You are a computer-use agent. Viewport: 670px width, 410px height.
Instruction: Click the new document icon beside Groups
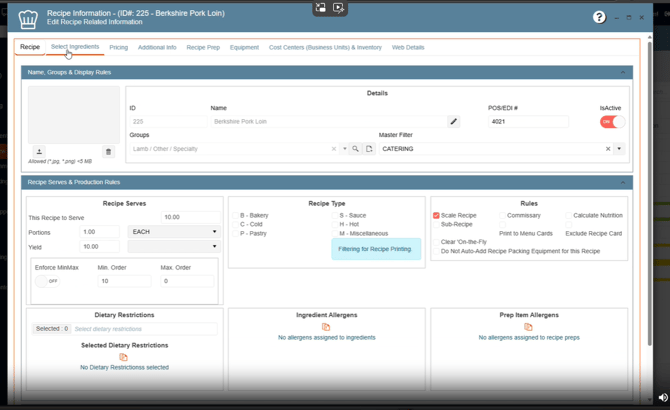coord(369,149)
